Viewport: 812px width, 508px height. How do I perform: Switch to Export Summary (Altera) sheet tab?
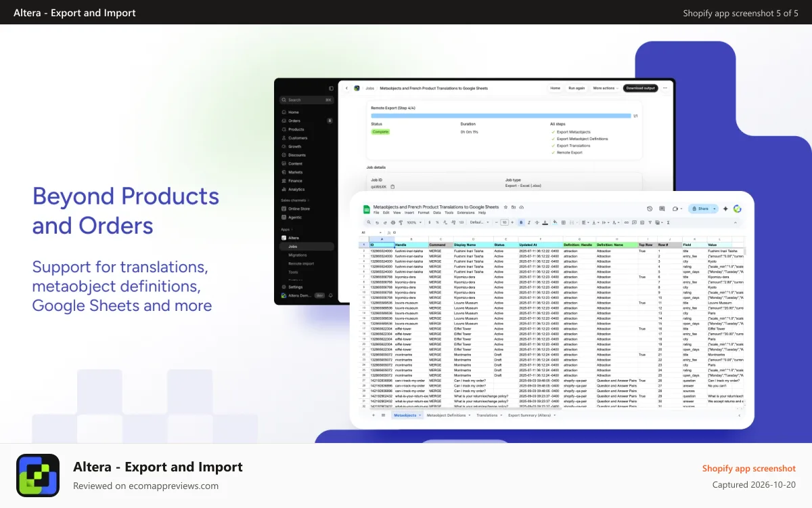(x=532, y=415)
